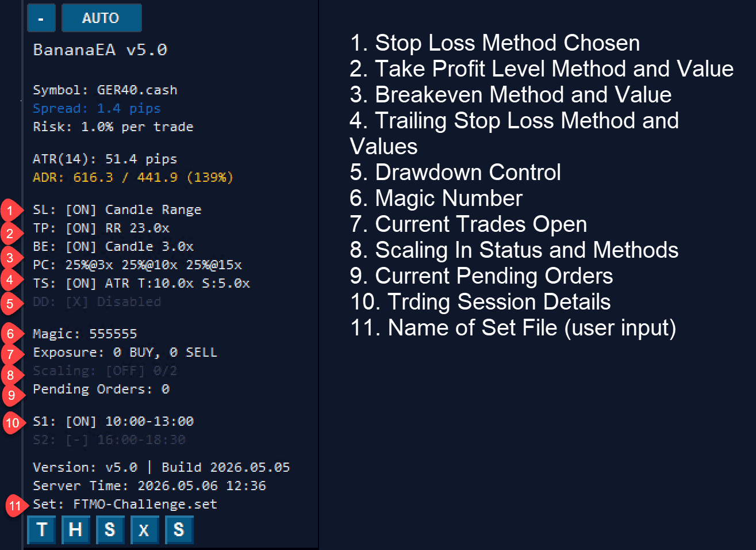
Task: Click legend item 'Scaling In Status and Methods'
Action: 514,250
